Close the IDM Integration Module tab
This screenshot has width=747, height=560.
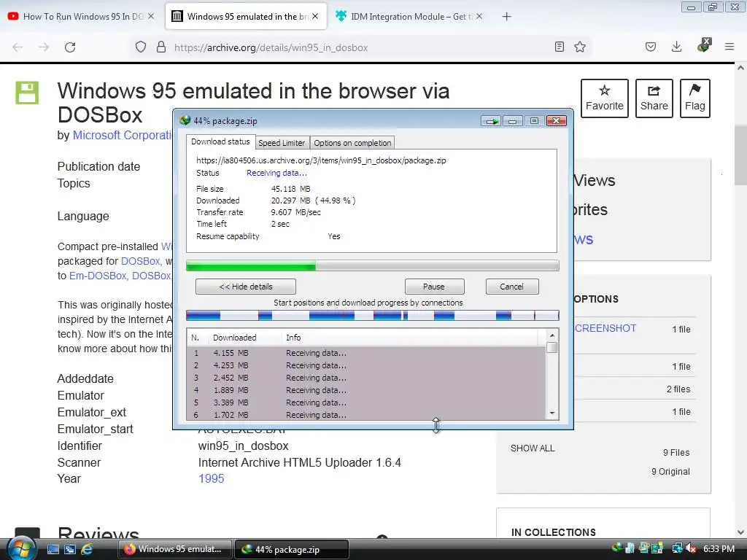479,16
